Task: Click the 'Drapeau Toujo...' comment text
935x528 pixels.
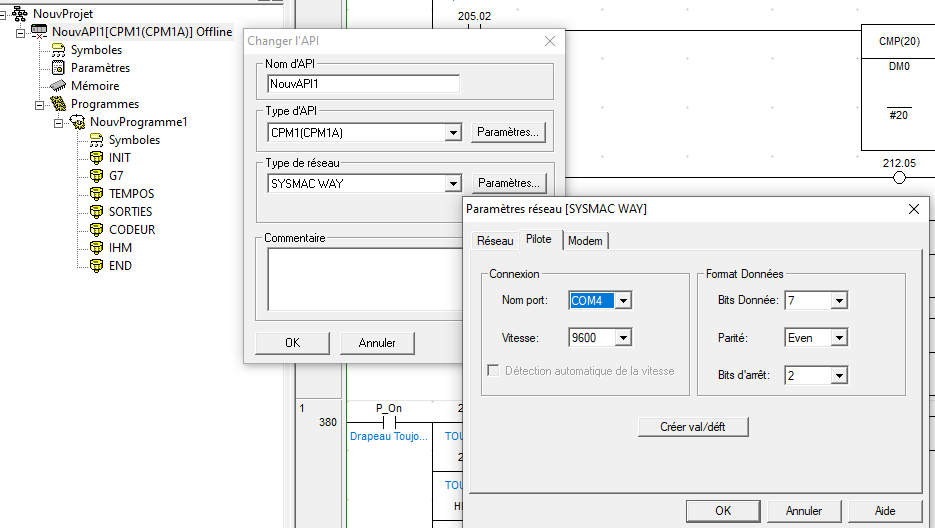Action: [x=389, y=437]
